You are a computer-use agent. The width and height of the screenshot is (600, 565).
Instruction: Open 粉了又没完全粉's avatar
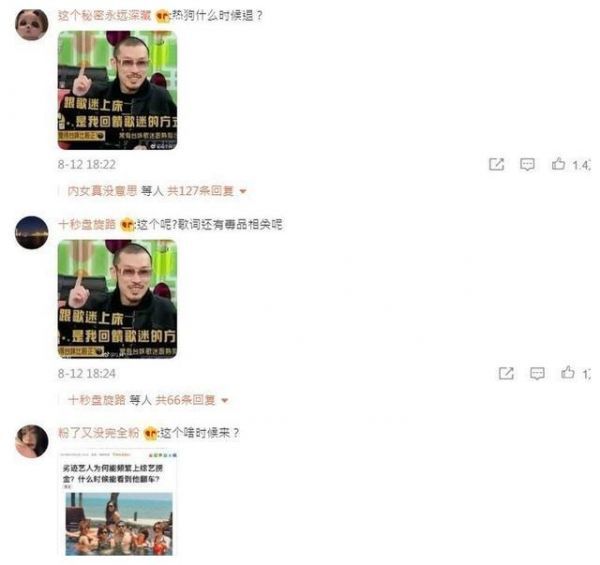31,441
